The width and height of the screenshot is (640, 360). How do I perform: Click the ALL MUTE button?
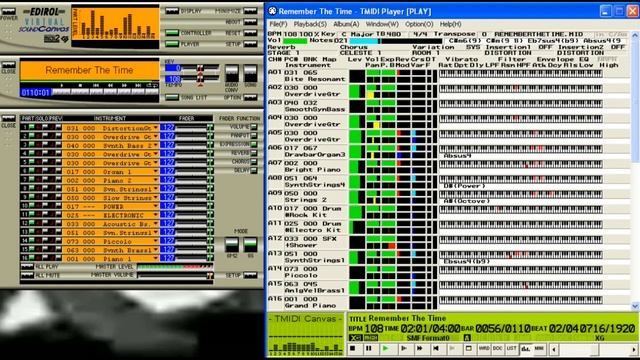tap(27, 276)
